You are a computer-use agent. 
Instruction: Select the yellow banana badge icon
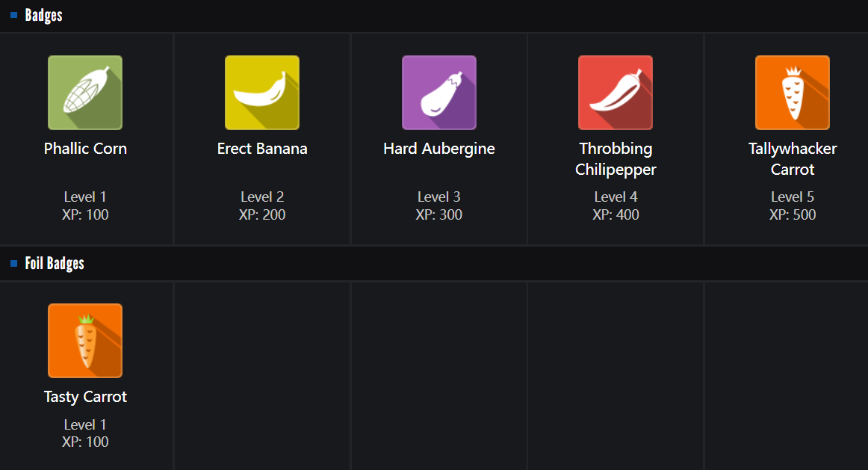(x=262, y=93)
